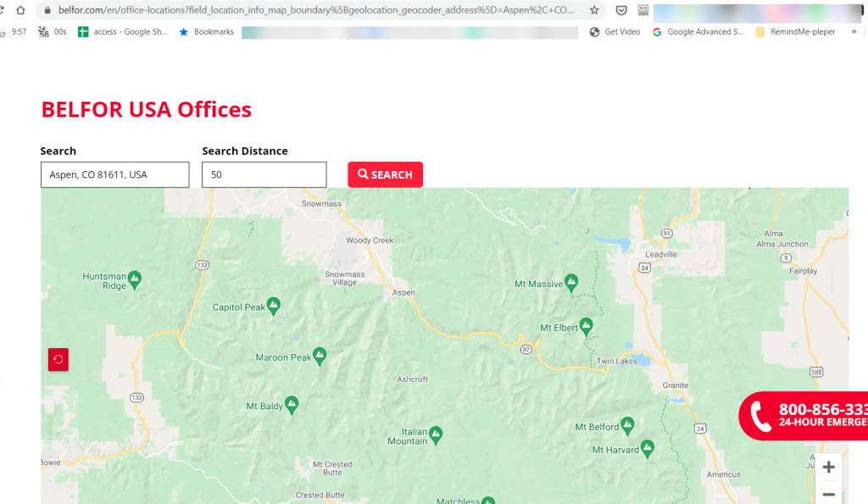Expand the bookmarks bar overflow chevron
Viewport: 868px width, 504px height.
(854, 32)
